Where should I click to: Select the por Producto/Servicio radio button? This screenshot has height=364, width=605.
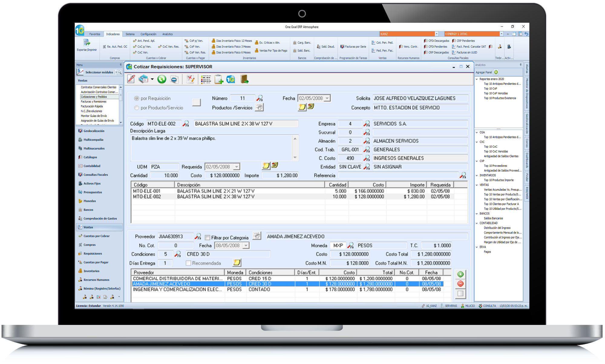[x=136, y=108]
